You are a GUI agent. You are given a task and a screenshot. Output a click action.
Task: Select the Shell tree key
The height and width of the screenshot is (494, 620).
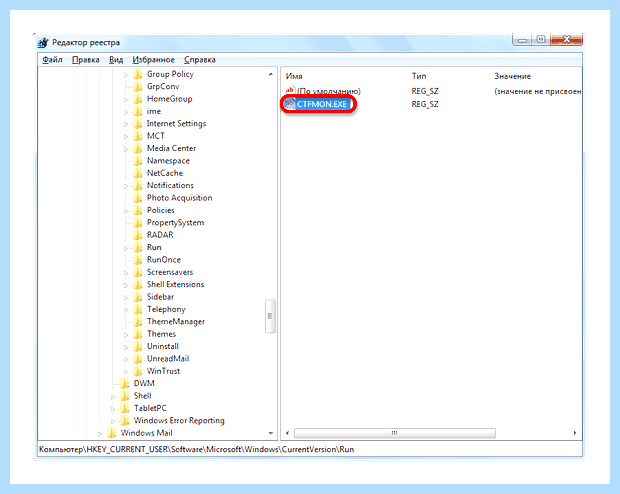[142, 396]
